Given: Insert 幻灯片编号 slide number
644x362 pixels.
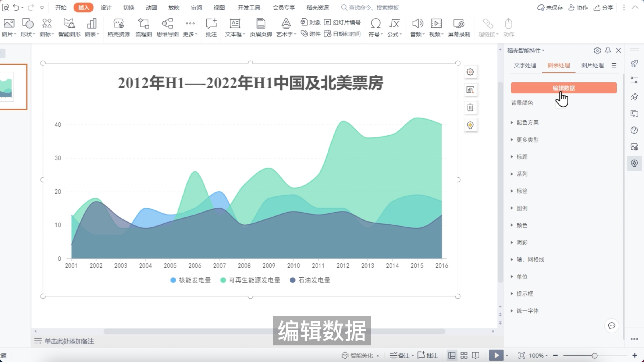Looking at the screenshot, I should click(342, 22).
